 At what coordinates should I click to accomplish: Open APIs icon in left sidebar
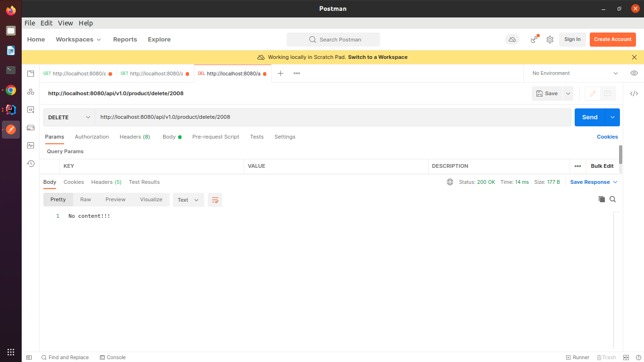tap(31, 91)
